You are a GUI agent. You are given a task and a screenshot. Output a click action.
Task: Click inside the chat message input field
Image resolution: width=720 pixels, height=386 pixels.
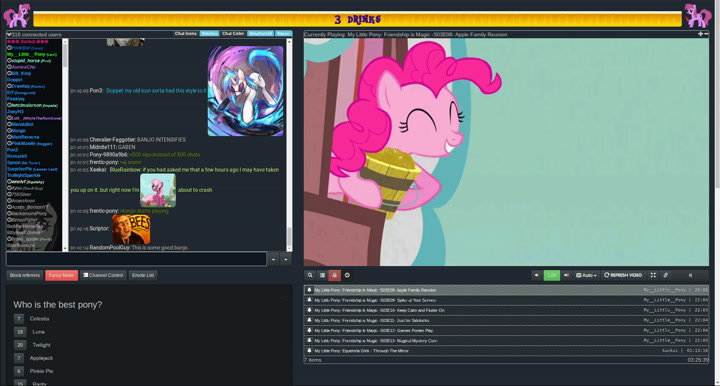(x=136, y=259)
